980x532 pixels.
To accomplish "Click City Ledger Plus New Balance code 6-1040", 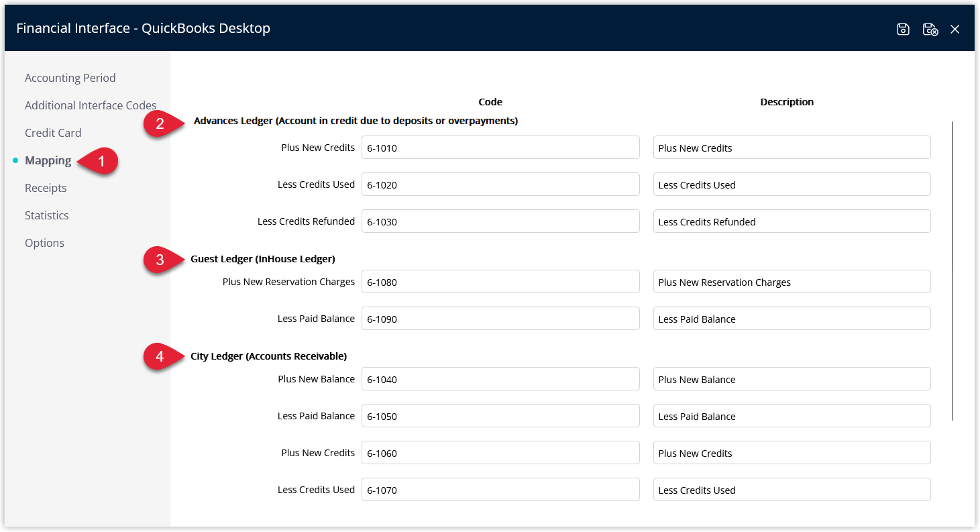I will tap(500, 379).
